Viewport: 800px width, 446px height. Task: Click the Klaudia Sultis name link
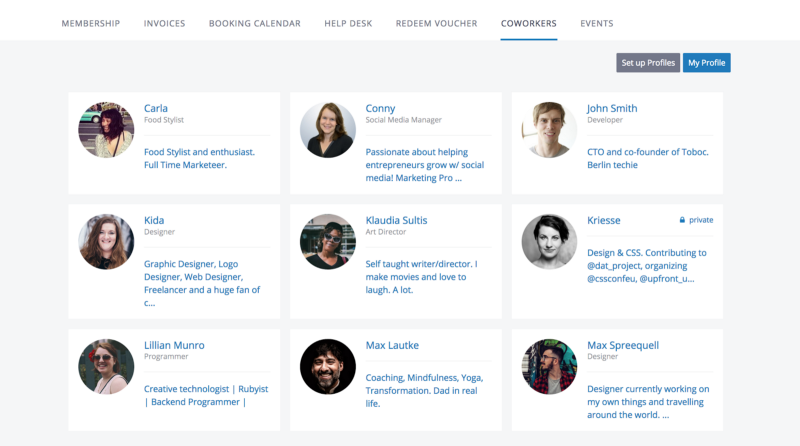[397, 220]
